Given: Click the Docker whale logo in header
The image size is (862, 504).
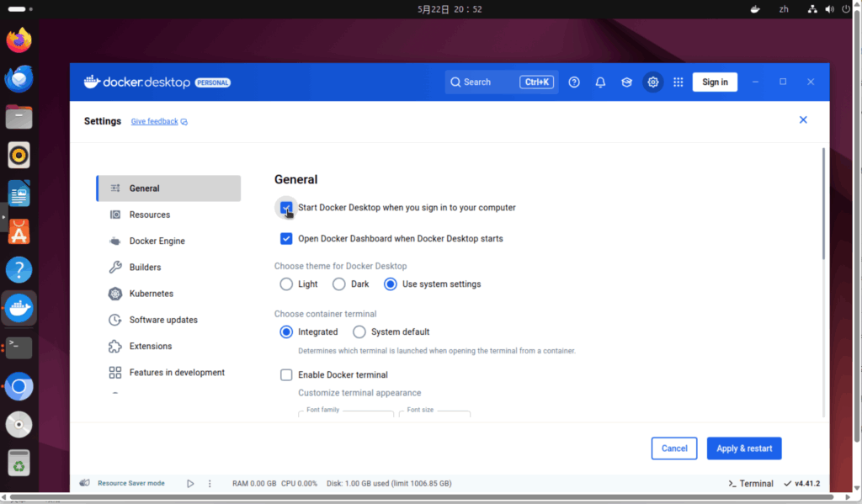Looking at the screenshot, I should point(92,82).
